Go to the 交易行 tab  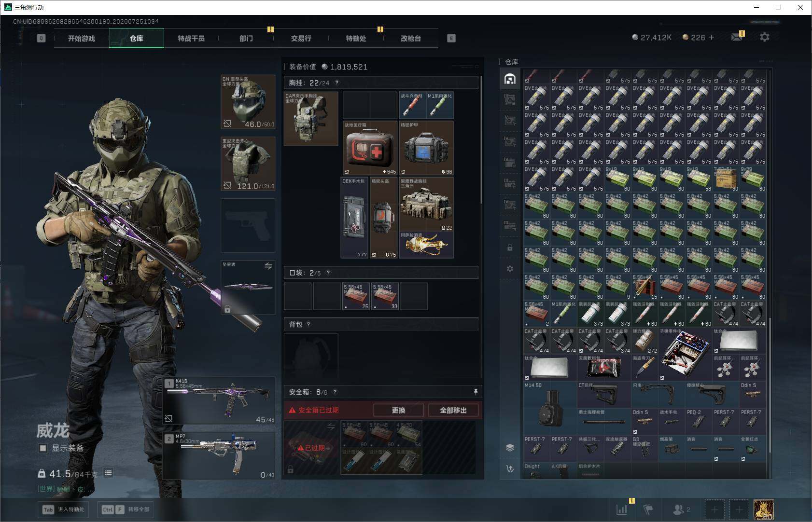coord(301,38)
